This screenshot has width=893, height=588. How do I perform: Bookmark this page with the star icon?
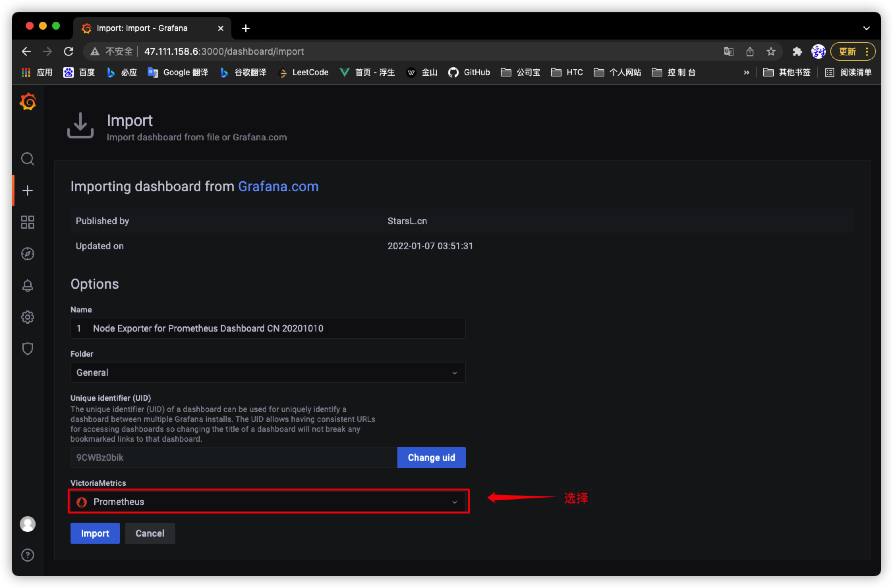click(x=771, y=51)
